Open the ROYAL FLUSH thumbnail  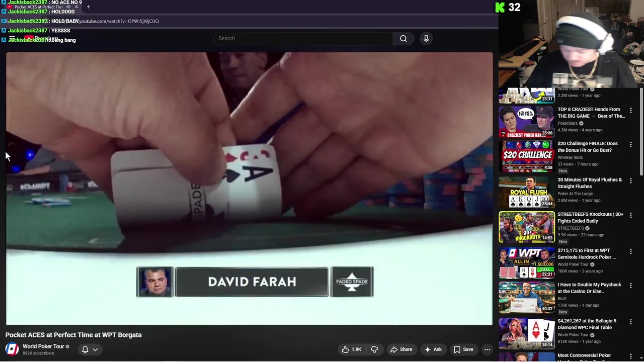(526, 192)
